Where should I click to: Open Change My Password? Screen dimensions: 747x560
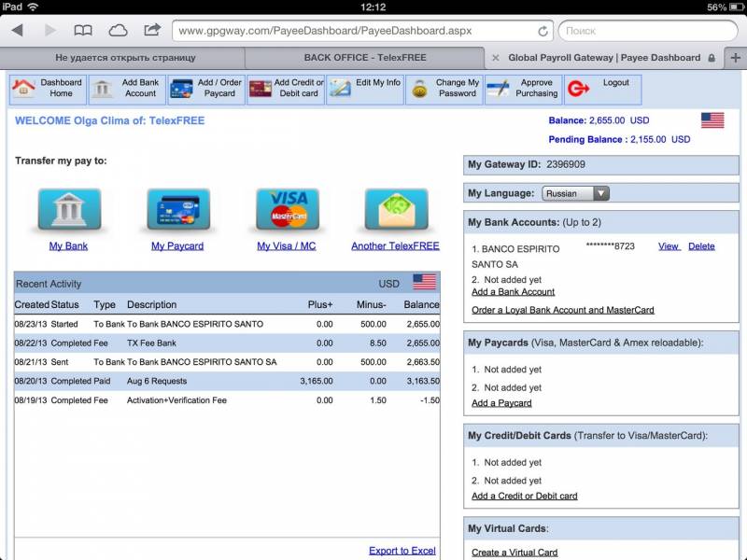[x=444, y=89]
